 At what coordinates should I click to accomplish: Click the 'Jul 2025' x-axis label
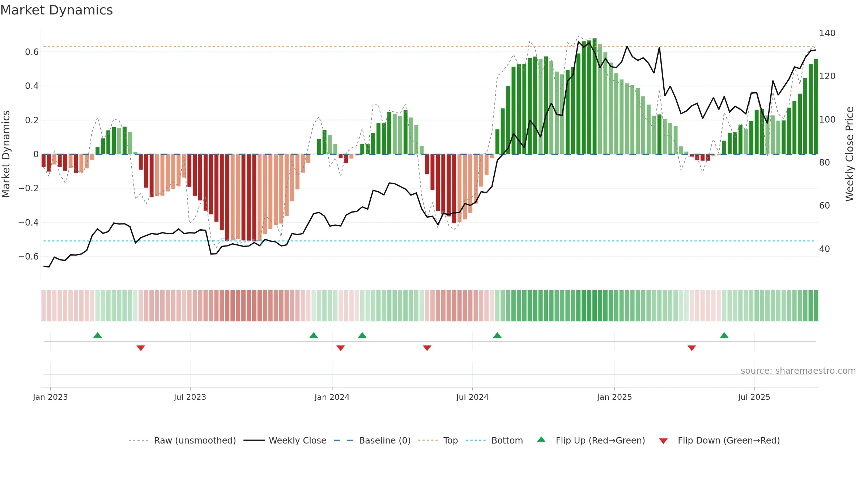pyautogui.click(x=754, y=397)
